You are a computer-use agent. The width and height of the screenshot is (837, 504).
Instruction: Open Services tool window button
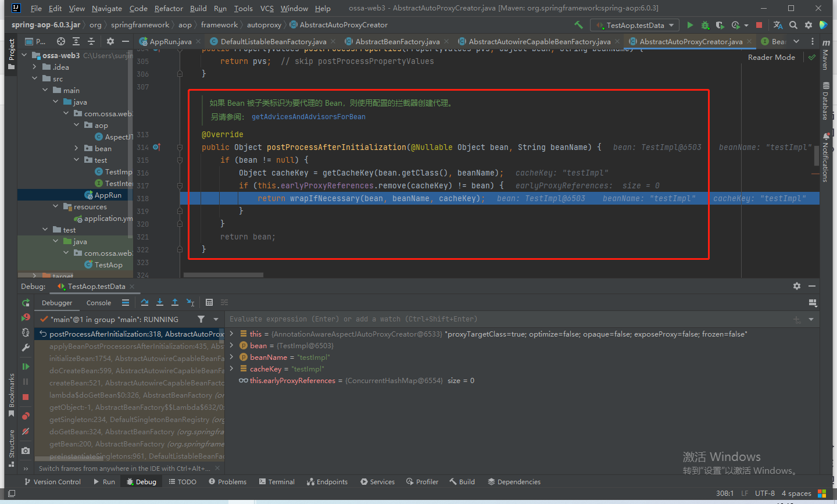click(x=377, y=482)
